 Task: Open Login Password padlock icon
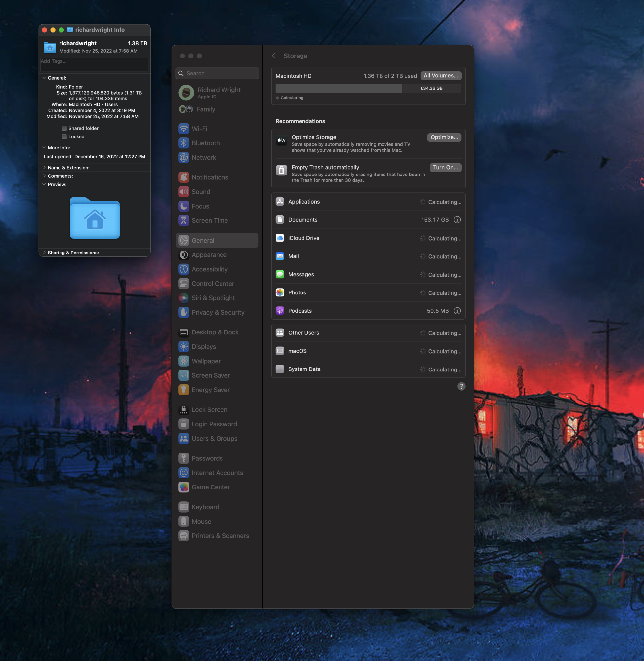(184, 424)
